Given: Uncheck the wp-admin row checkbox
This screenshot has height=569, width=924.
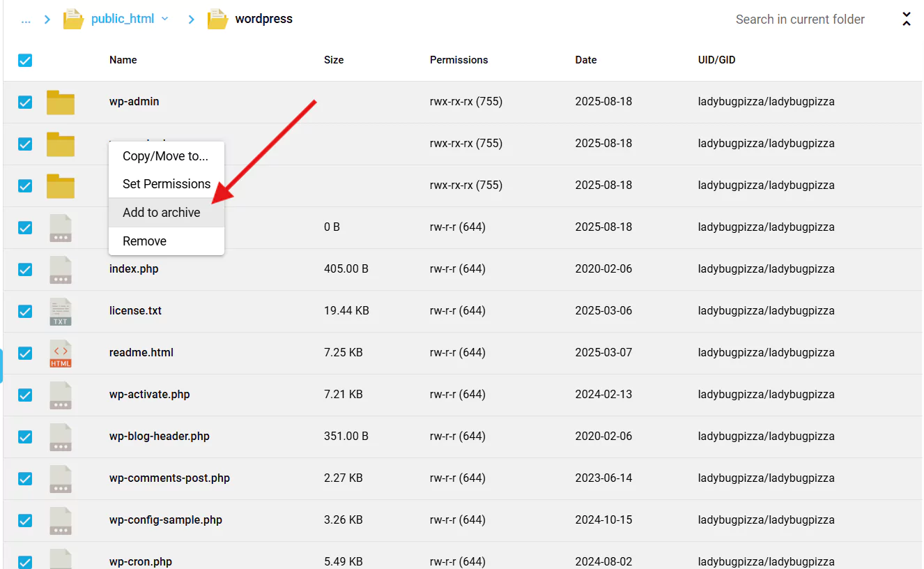Looking at the screenshot, I should (x=25, y=102).
